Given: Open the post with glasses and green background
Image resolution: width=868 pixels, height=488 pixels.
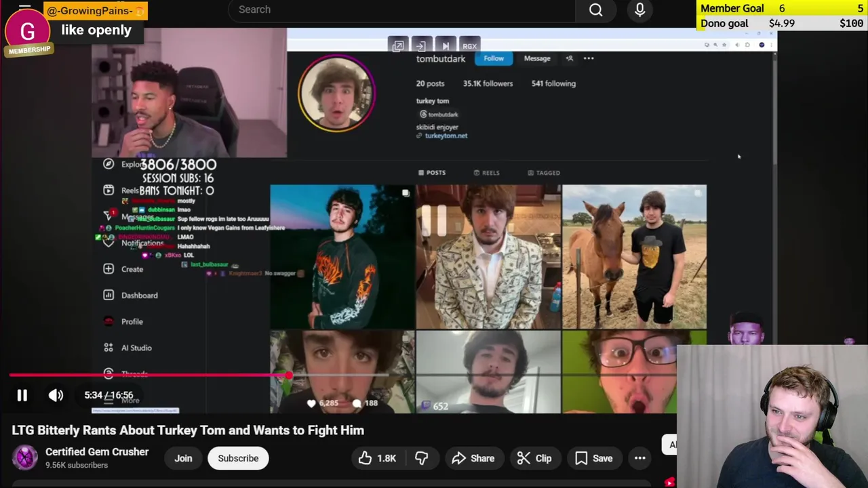Looking at the screenshot, I should tap(634, 372).
